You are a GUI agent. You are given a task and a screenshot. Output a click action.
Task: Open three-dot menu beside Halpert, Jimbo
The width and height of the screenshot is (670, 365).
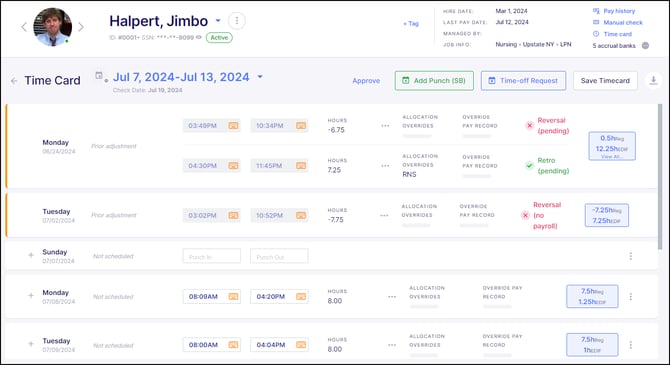[x=237, y=21]
